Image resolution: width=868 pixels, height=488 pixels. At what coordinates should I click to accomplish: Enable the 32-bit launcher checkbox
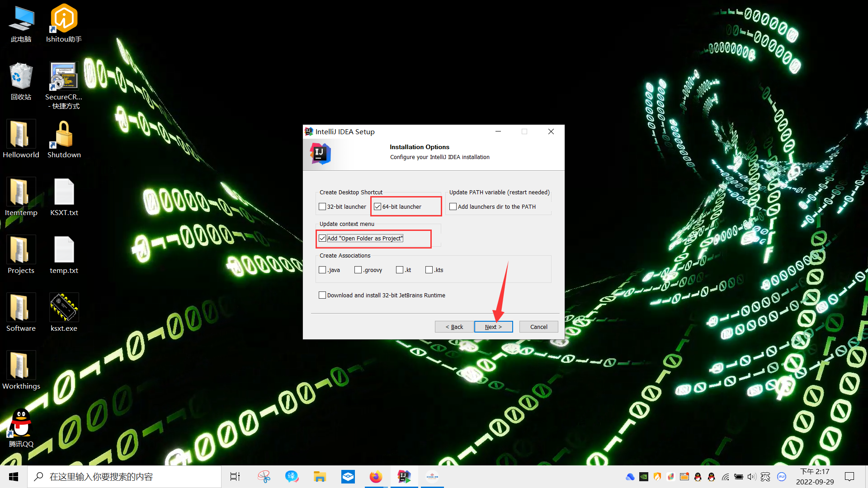322,207
